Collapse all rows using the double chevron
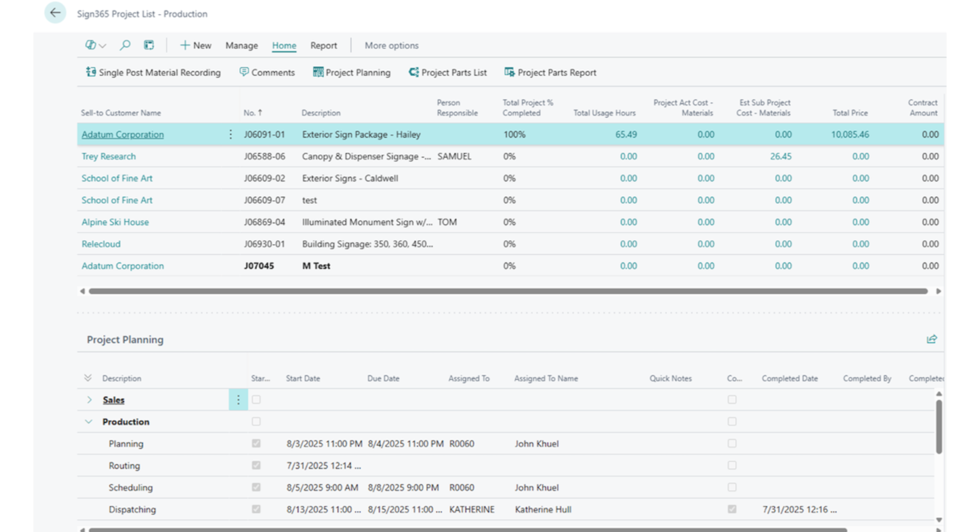The image size is (980, 532). tap(88, 378)
